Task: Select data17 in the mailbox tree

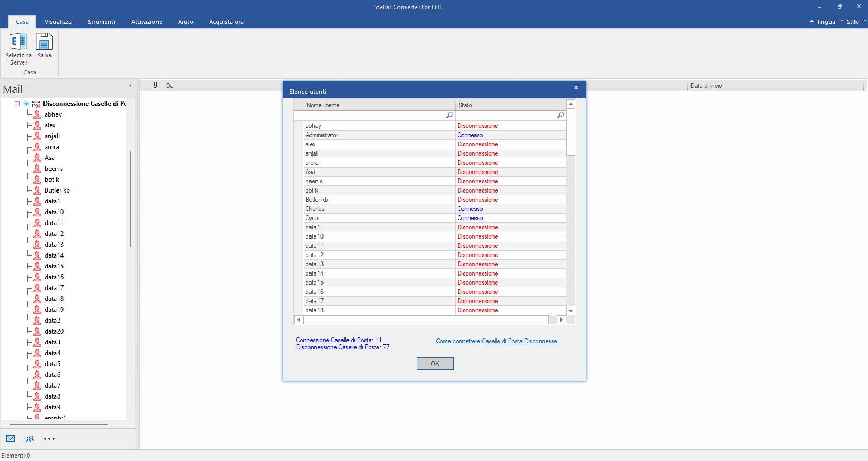Action: [54, 288]
